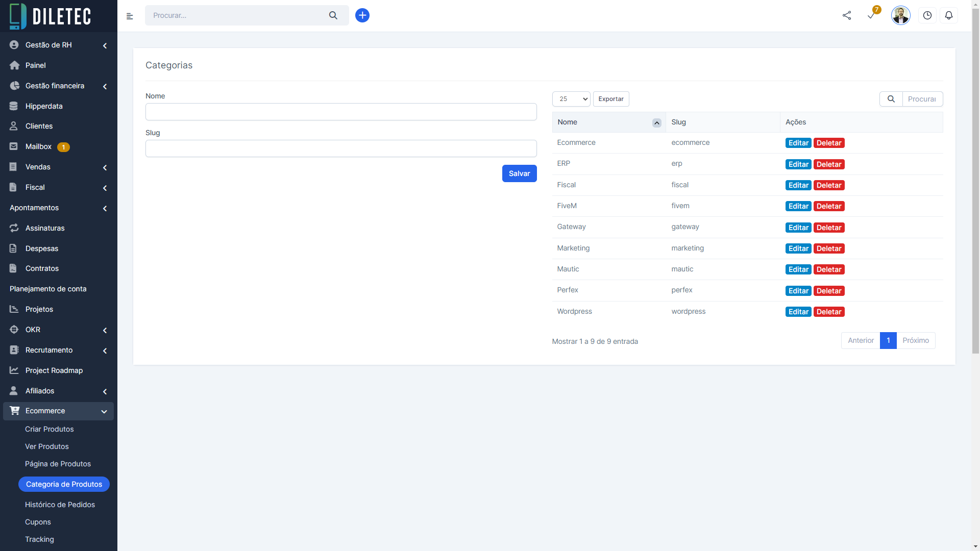Click the table search magnifier icon
Viewport: 980px width, 551px height.
pyautogui.click(x=891, y=99)
